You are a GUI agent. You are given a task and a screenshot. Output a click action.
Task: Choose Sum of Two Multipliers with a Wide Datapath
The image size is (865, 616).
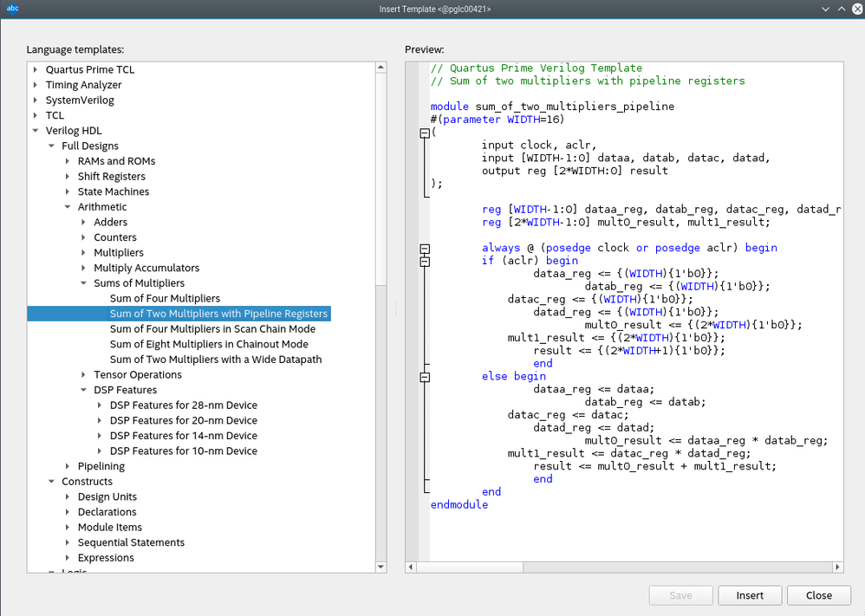click(x=215, y=360)
